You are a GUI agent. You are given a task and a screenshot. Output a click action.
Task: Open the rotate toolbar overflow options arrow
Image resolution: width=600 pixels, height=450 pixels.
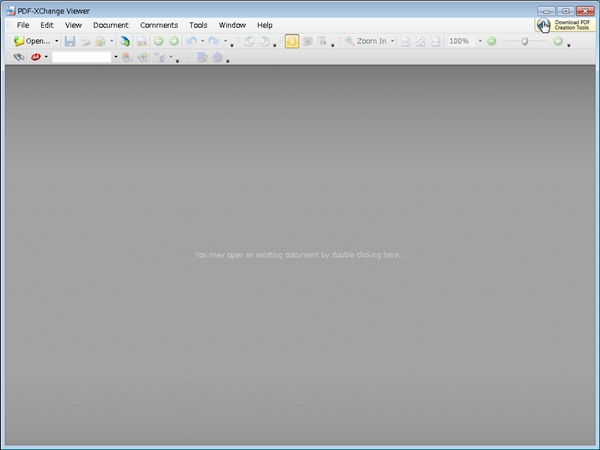point(274,46)
